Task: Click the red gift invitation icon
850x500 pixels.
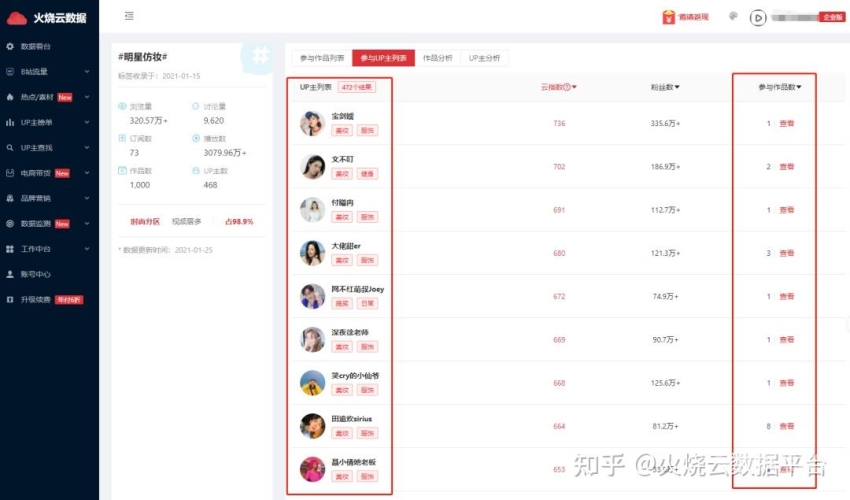Action: click(668, 17)
